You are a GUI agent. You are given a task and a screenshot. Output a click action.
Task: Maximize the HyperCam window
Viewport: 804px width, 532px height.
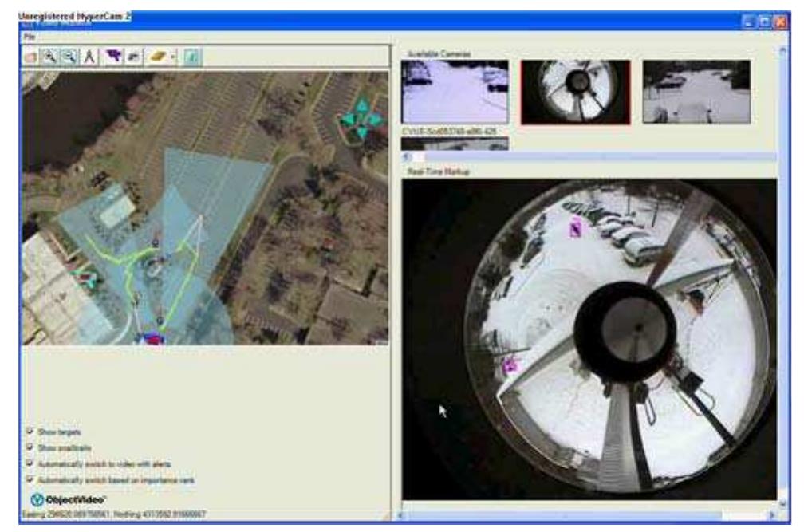coord(764,22)
